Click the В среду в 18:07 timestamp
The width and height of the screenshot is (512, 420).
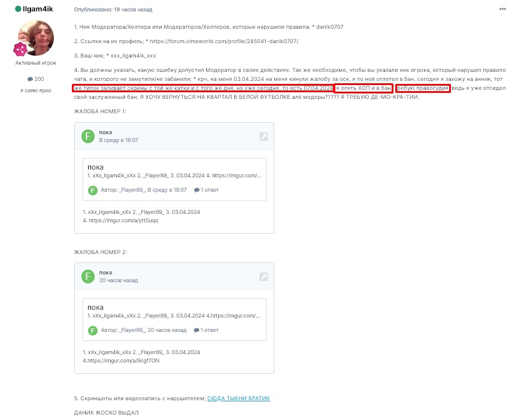click(x=119, y=140)
